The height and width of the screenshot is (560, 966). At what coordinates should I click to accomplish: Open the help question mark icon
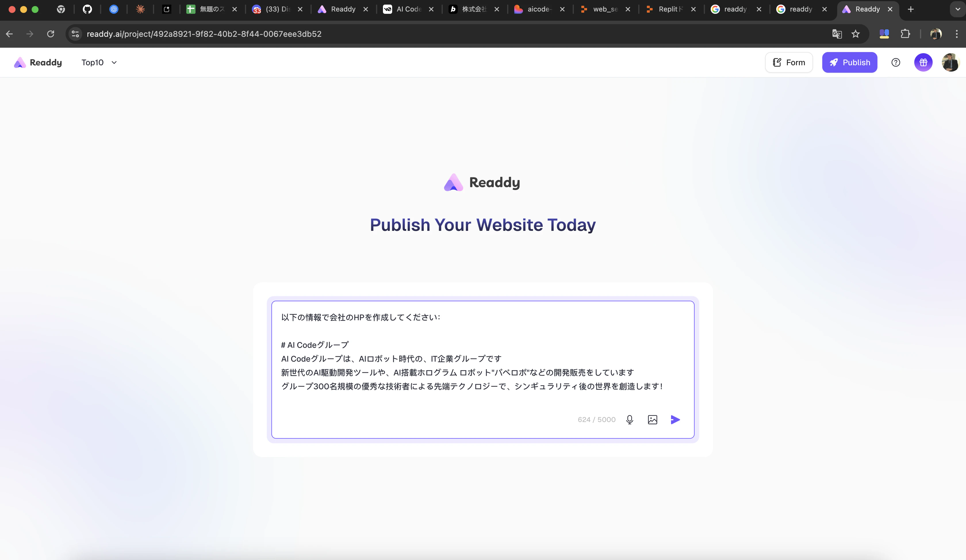click(x=896, y=62)
